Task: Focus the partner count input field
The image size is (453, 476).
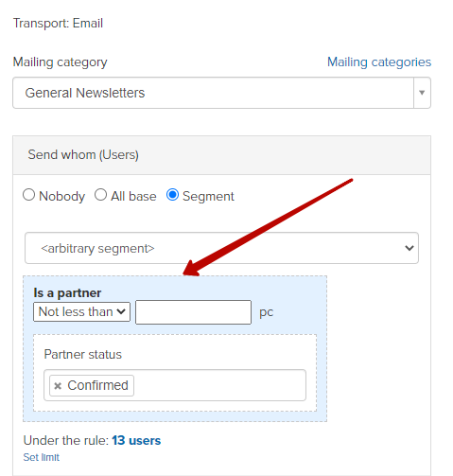Action: click(x=193, y=312)
